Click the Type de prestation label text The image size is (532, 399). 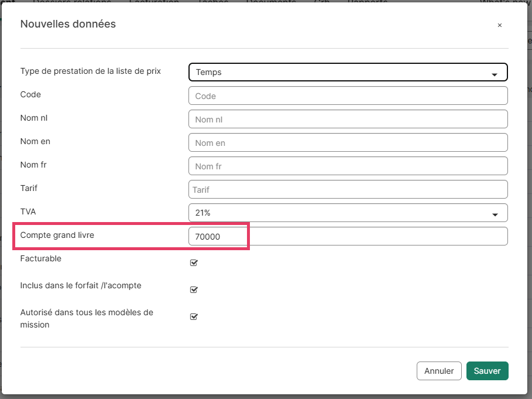point(90,71)
